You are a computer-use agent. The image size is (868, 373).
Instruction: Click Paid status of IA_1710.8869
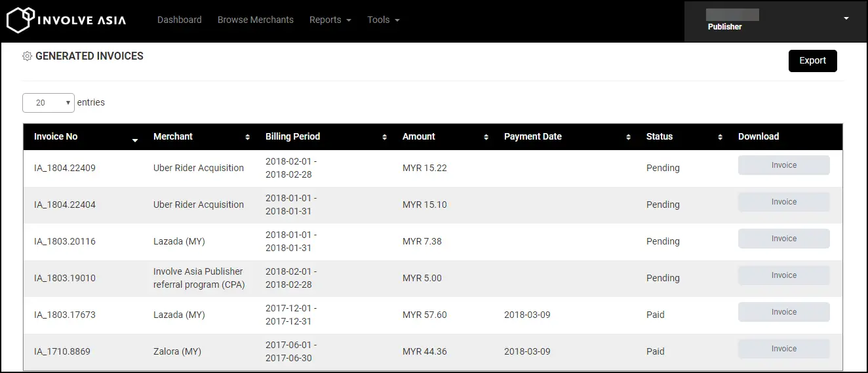656,351
